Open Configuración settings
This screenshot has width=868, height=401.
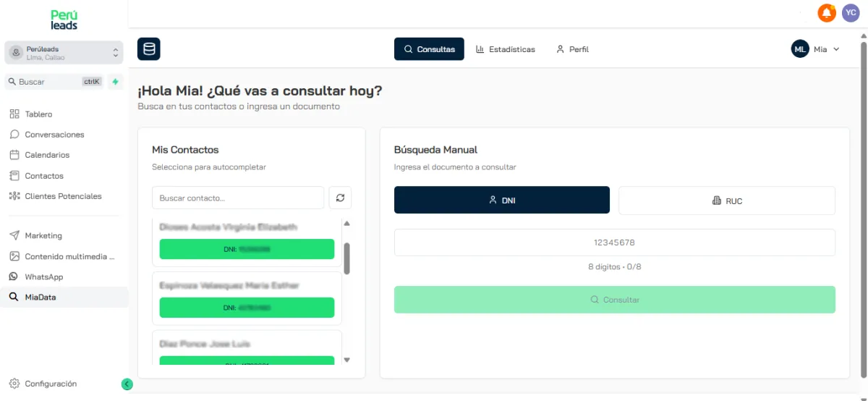pos(50,384)
